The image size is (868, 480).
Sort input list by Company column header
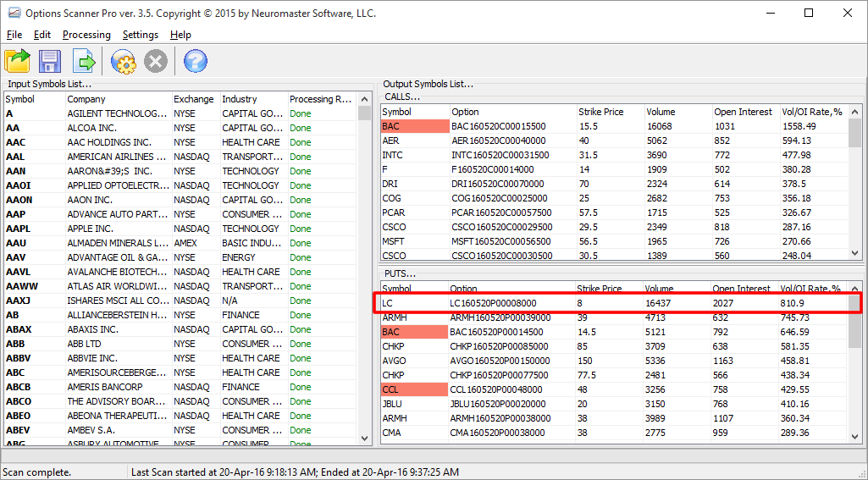pyautogui.click(x=119, y=99)
